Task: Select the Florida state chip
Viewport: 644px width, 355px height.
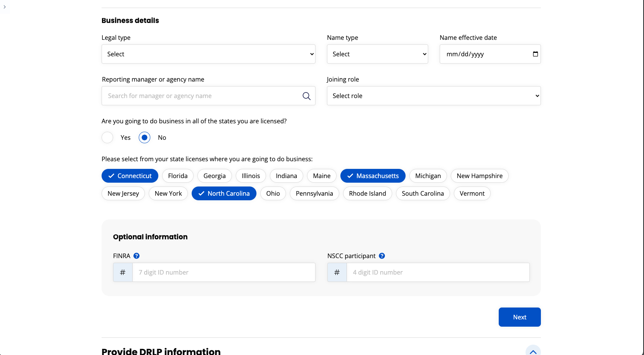Action: tap(178, 176)
